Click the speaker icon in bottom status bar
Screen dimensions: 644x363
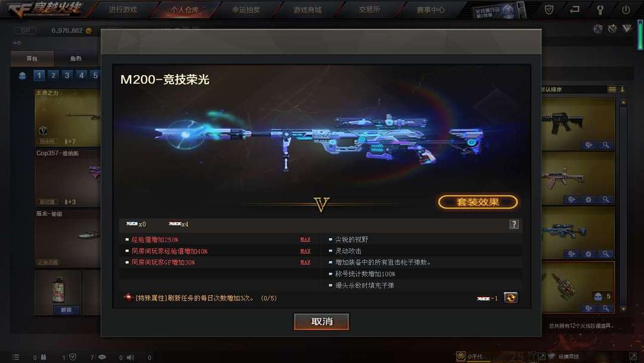[131, 357]
